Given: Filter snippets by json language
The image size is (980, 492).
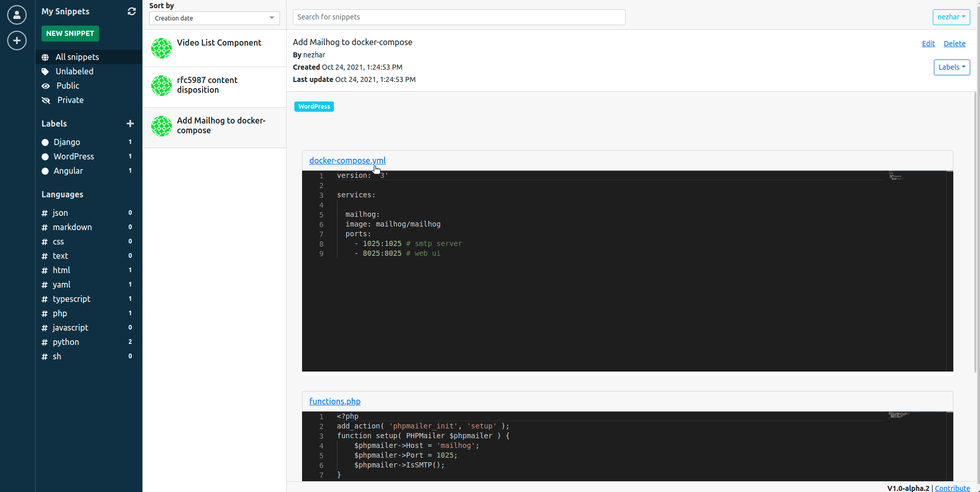Looking at the screenshot, I should pyautogui.click(x=60, y=213).
